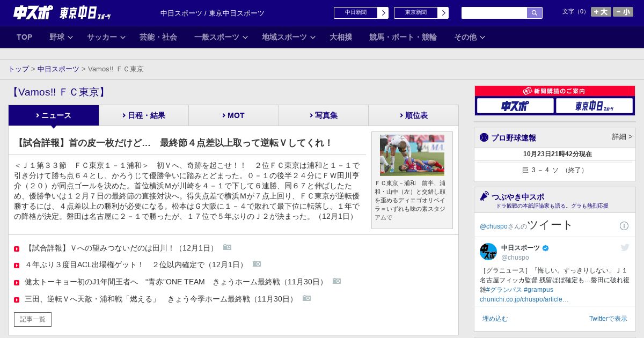Click the Chunichi Sports Tokyo logo in header

coord(62,12)
